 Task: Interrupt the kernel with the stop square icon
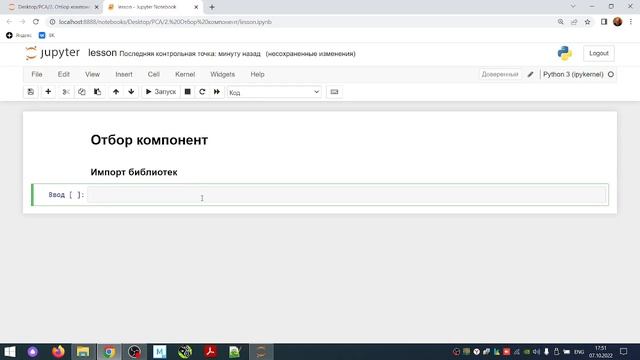(x=187, y=92)
